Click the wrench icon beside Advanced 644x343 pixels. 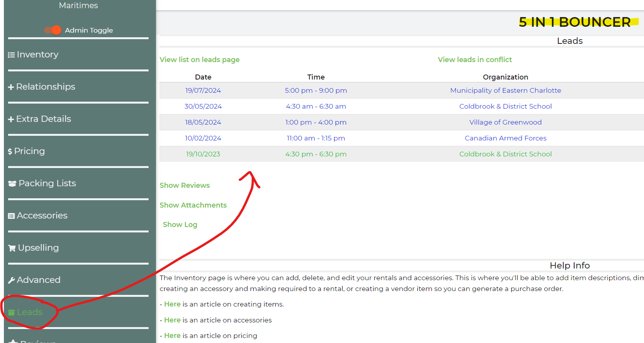(12, 281)
